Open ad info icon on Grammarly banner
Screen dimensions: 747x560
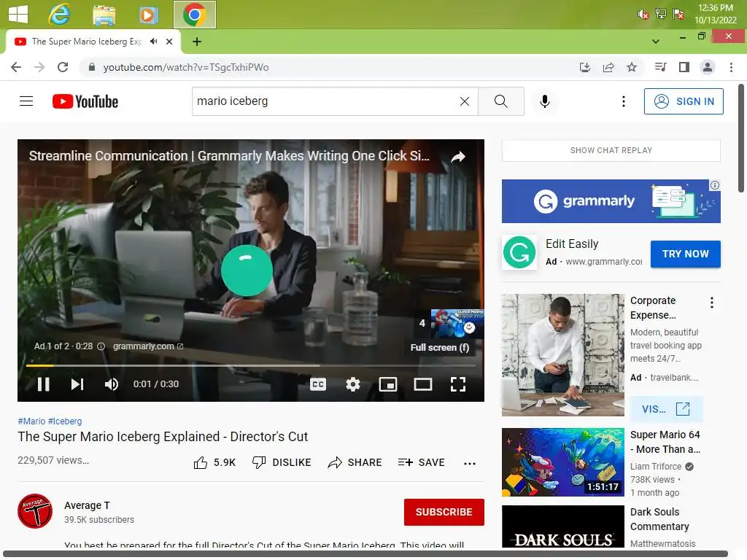[715, 185]
